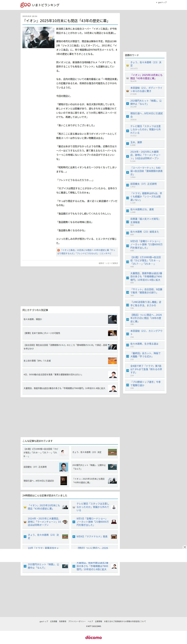The width and height of the screenshot is (187, 644).
Task: Click rank 23 badge for 『最終回』全カット
Action: tap(128, 356)
